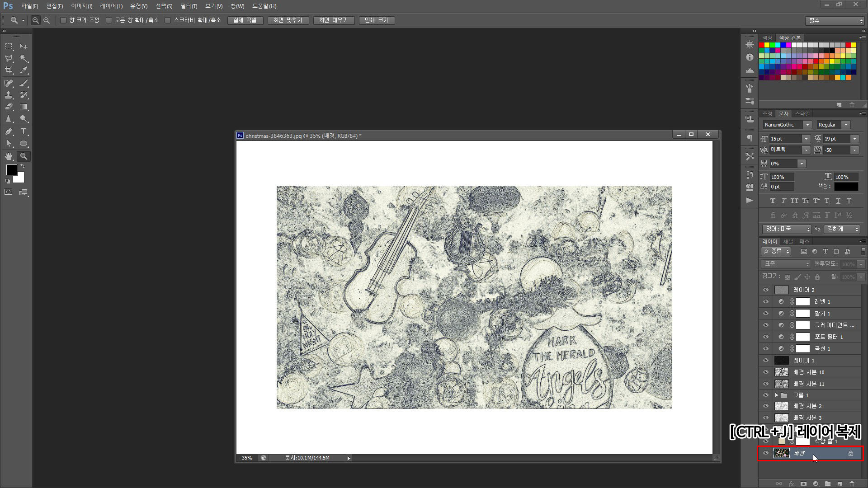Image resolution: width=868 pixels, height=488 pixels.
Task: Select the 배경 사본 2 layer thumbnail
Action: point(782,406)
